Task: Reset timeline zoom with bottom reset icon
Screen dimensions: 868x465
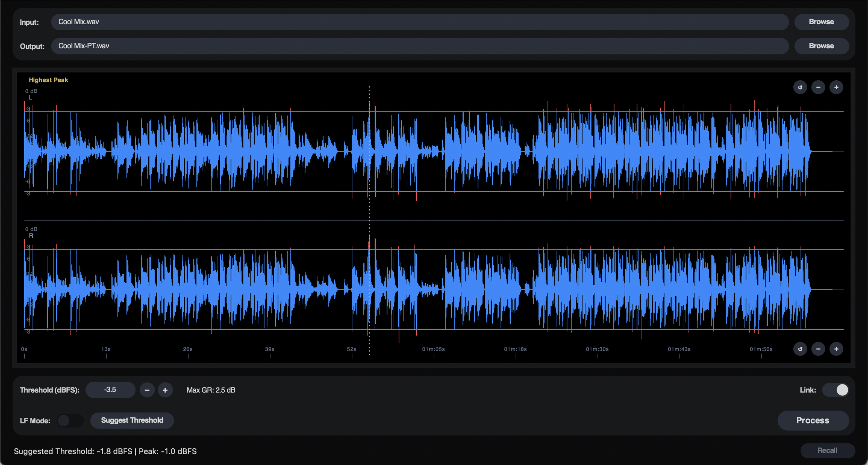Action: [x=800, y=349]
